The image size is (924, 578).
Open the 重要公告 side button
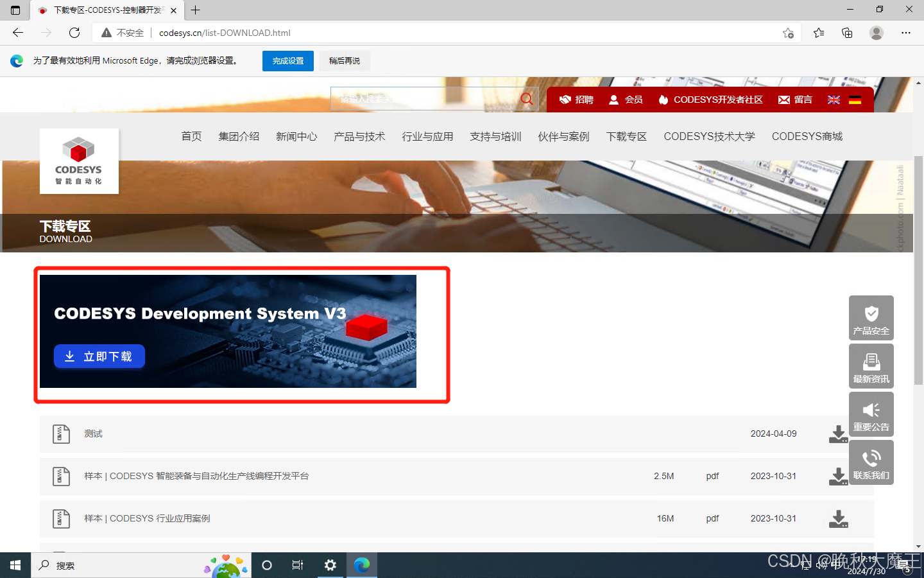871,414
